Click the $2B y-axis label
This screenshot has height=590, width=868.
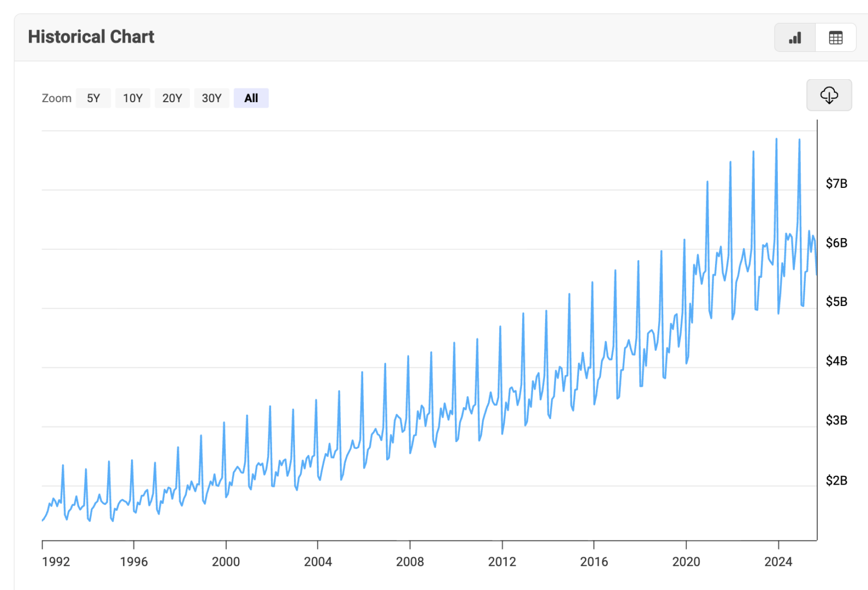pos(836,480)
